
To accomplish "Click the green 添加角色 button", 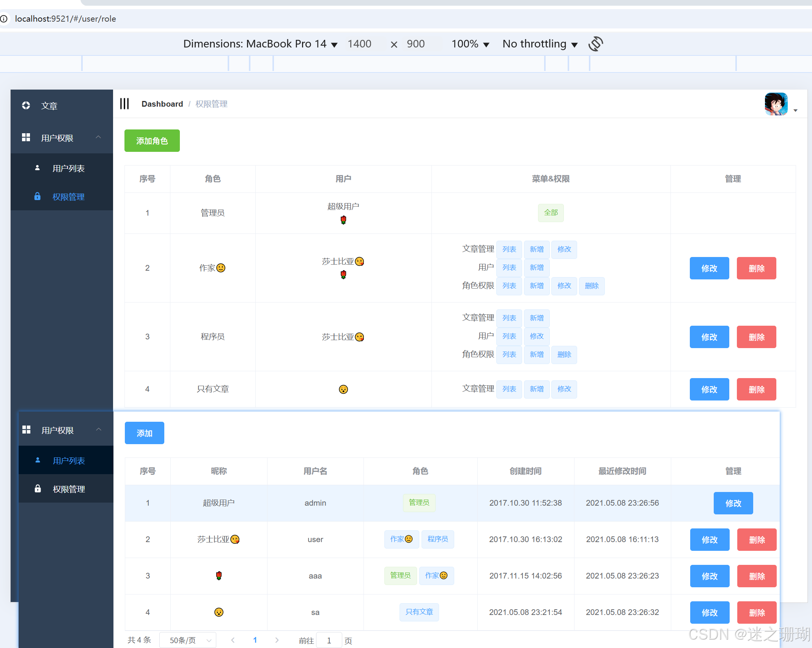I will tap(152, 141).
